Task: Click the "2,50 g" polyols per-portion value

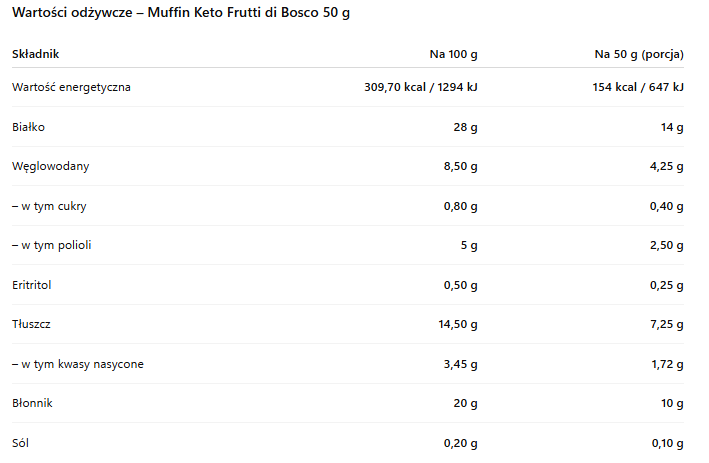Action: click(x=666, y=245)
